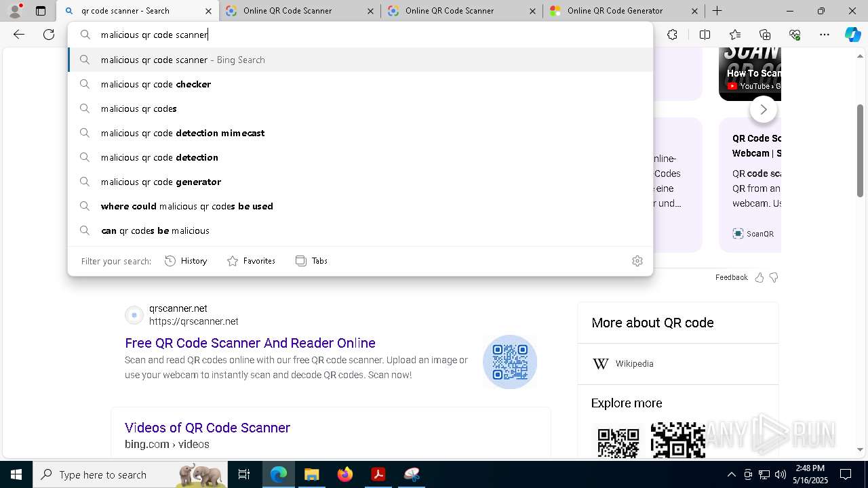The width and height of the screenshot is (868, 488).
Task: Pick 'malicious qr code generator' suggestion
Action: [360, 182]
